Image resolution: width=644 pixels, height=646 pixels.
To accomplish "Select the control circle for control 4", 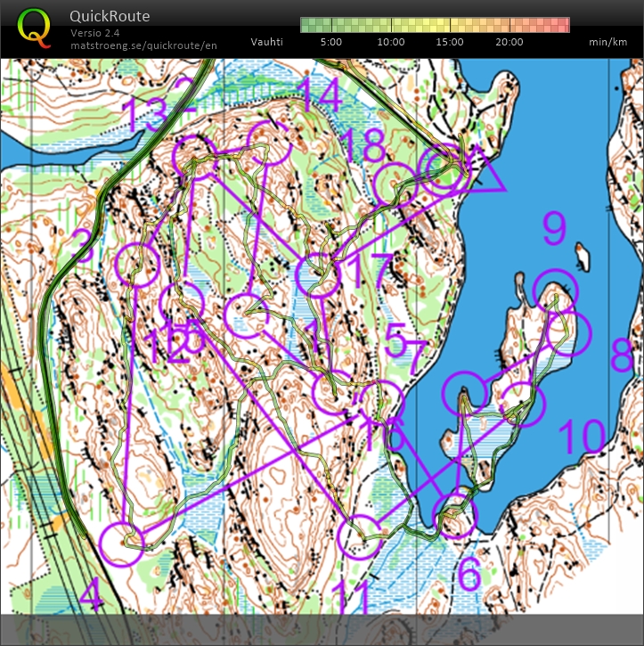I will 122,544.
